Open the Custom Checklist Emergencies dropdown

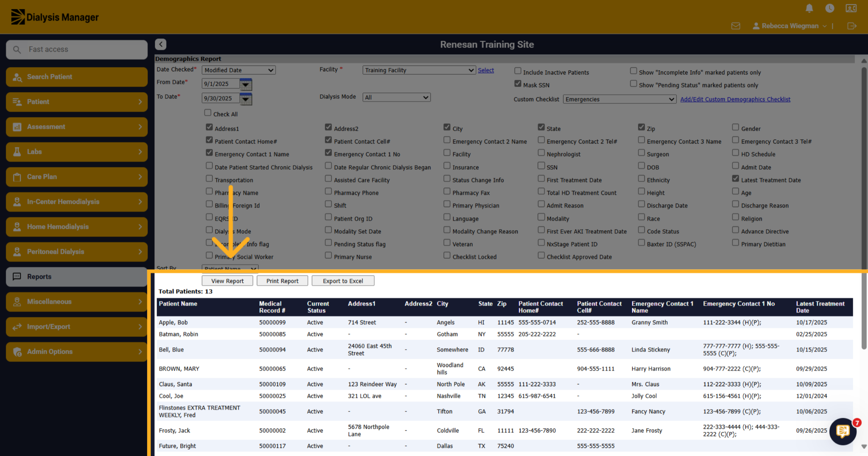[x=620, y=99]
